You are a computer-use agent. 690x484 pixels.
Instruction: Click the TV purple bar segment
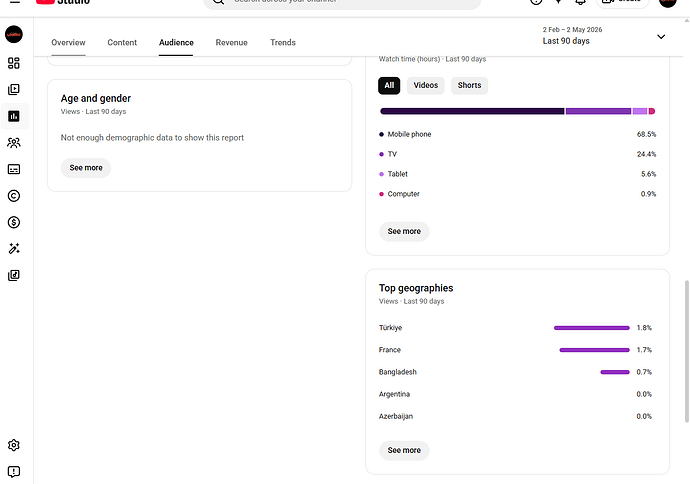click(x=598, y=111)
